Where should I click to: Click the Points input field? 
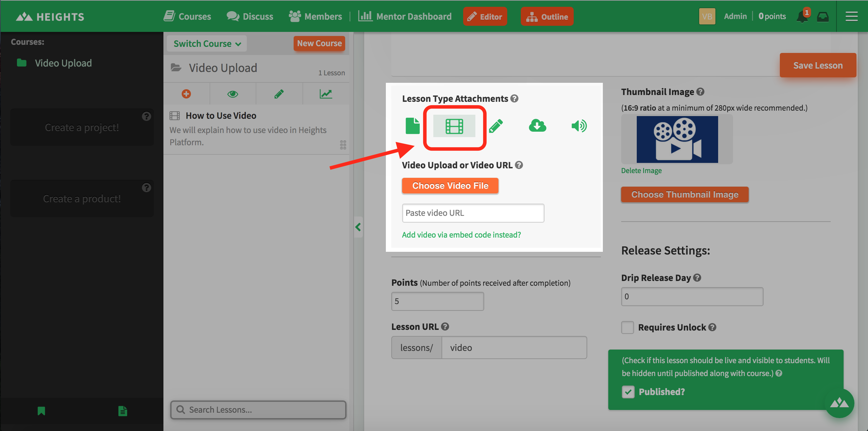pyautogui.click(x=437, y=301)
